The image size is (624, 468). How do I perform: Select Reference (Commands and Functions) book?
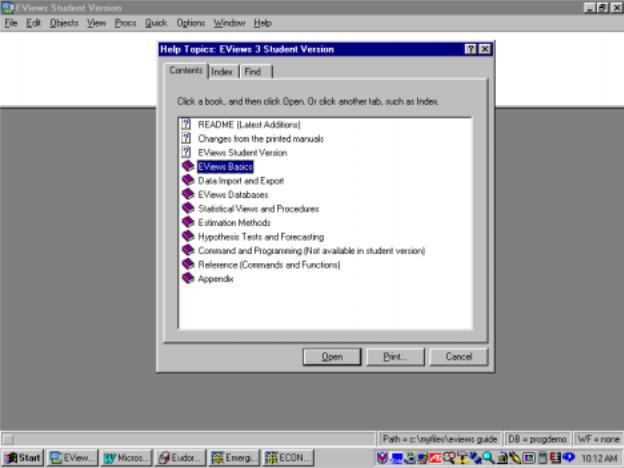(269, 265)
